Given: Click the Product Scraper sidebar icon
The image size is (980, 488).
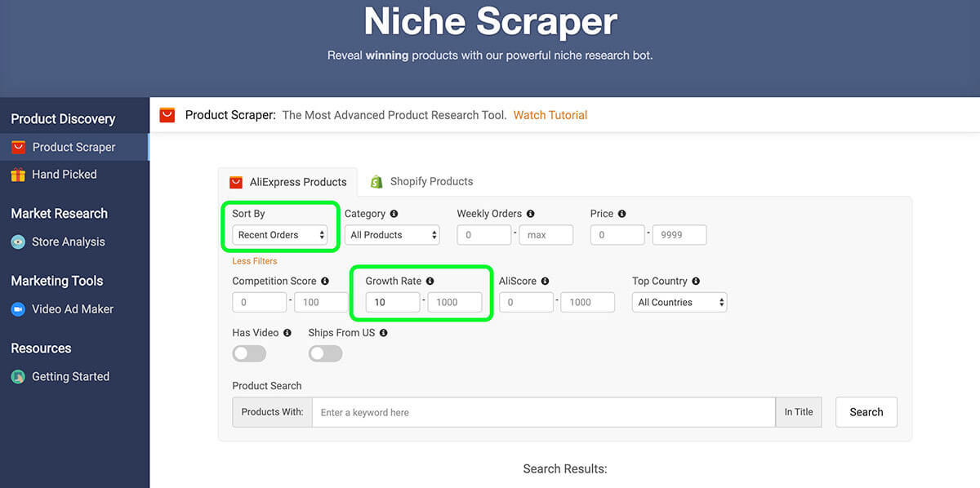Looking at the screenshot, I should coord(18,147).
